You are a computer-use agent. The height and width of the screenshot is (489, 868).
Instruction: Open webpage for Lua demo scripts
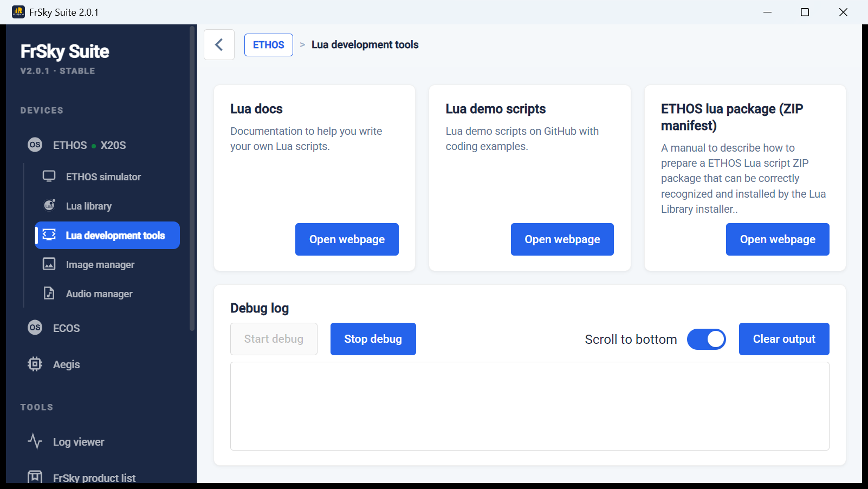click(562, 239)
